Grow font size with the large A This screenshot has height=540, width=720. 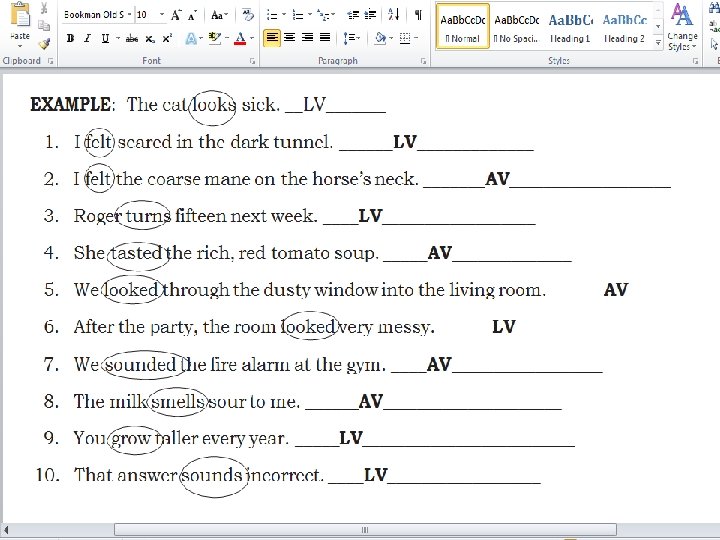coord(175,16)
